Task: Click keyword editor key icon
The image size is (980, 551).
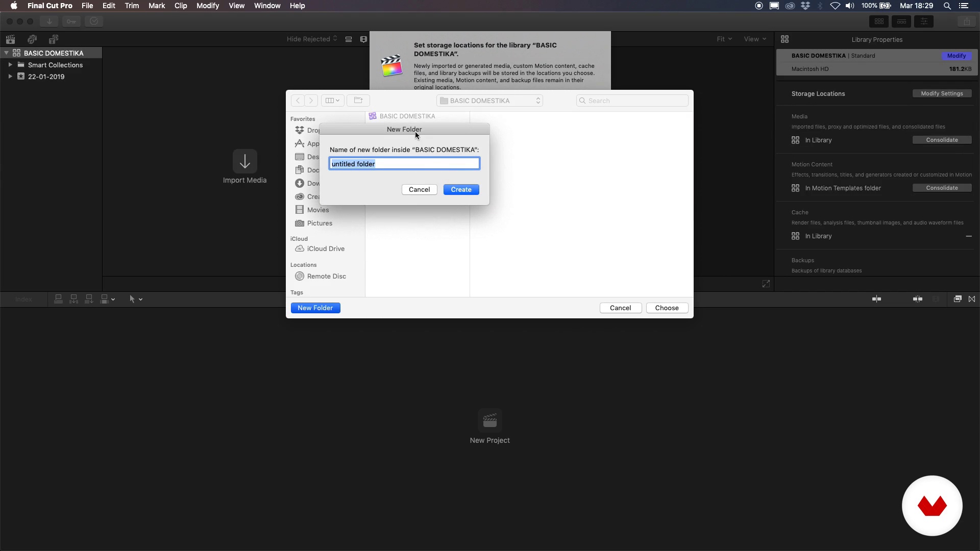Action: [71, 21]
